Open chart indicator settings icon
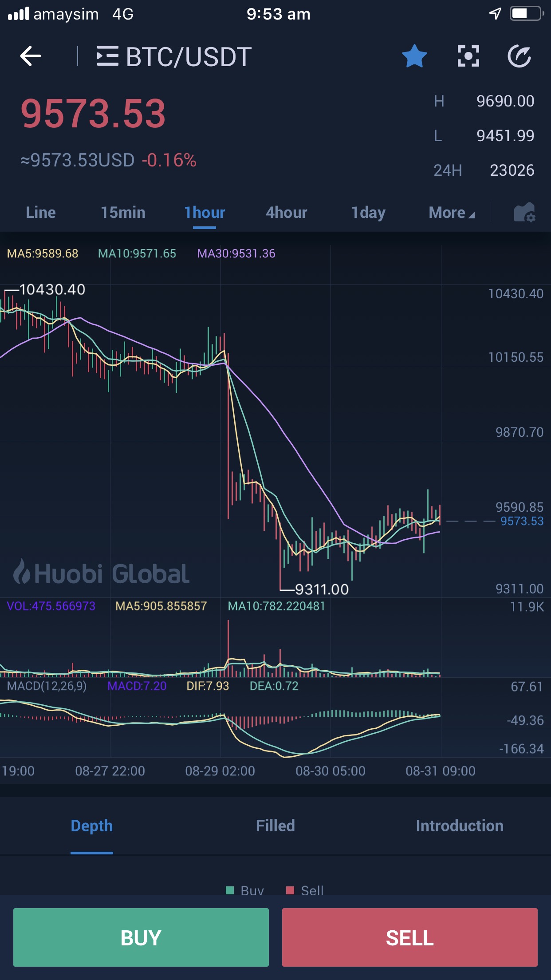The width and height of the screenshot is (551, 980). [x=524, y=213]
